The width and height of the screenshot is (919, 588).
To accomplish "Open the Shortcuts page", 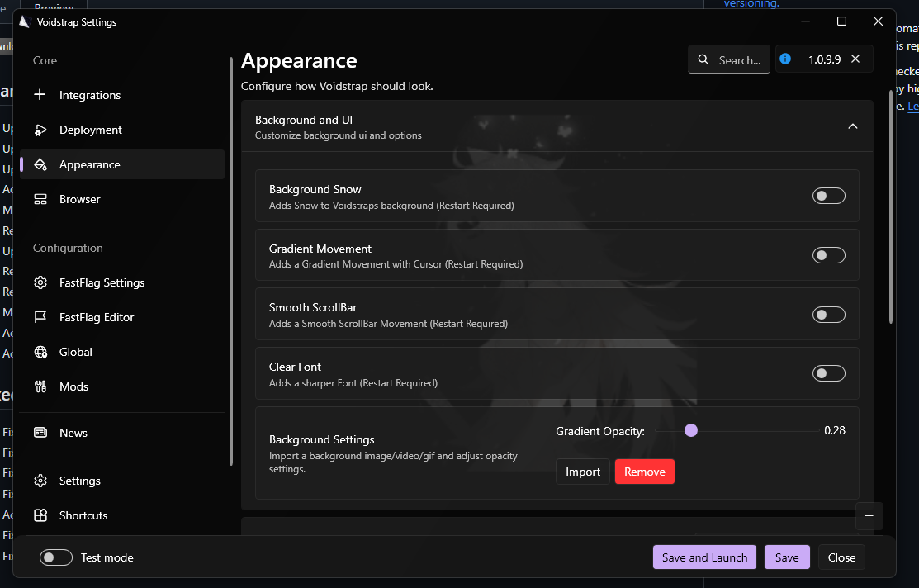I will [x=122, y=515].
